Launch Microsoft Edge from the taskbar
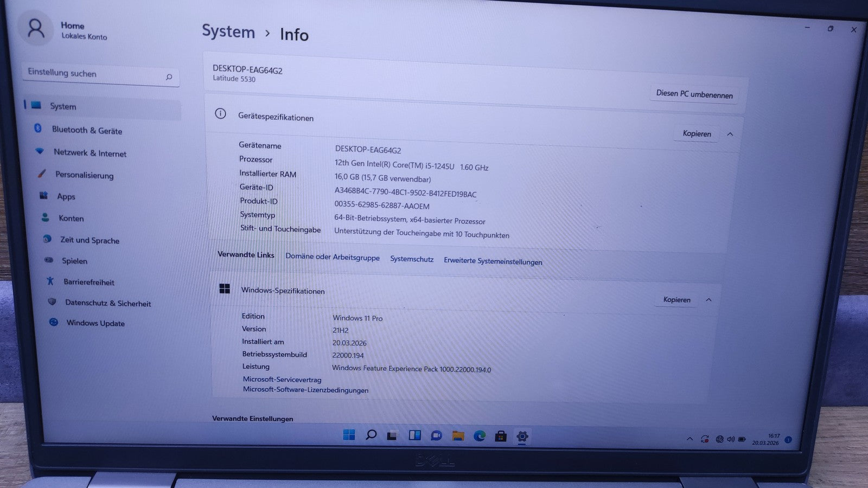Screen dimensions: 868x488 click(480, 435)
